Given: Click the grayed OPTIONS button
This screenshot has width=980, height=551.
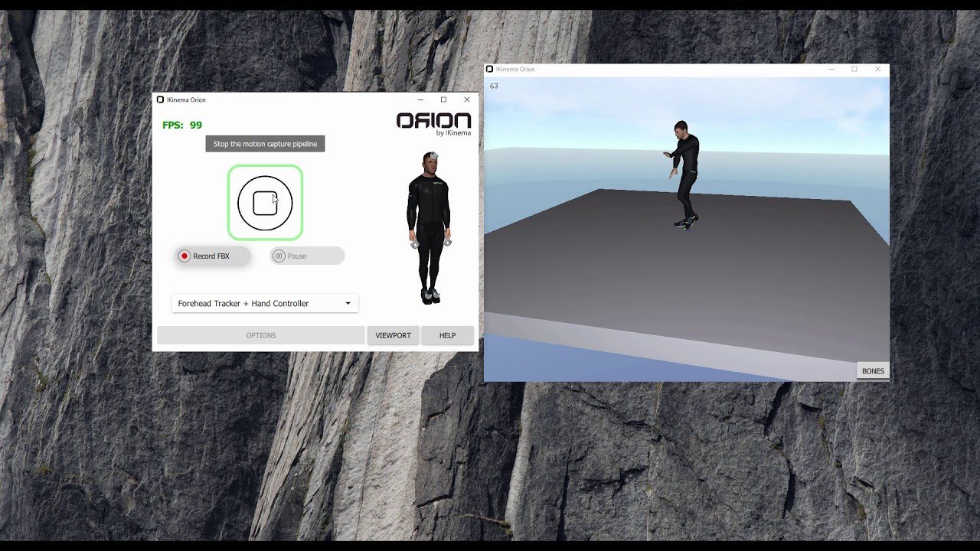Looking at the screenshot, I should 261,334.
